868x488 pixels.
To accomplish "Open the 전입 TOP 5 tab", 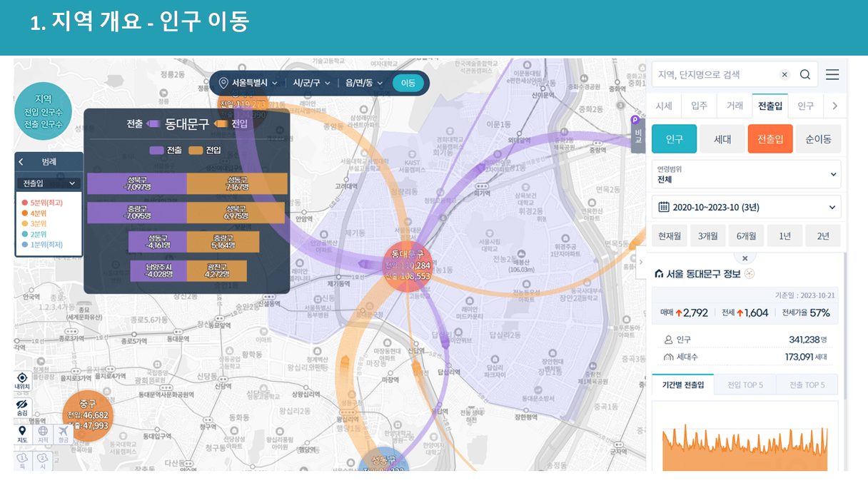I will tap(745, 385).
